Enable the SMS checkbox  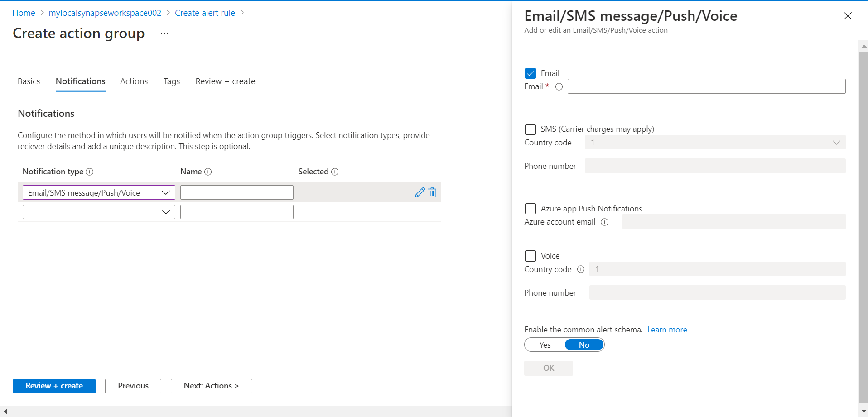click(x=530, y=129)
